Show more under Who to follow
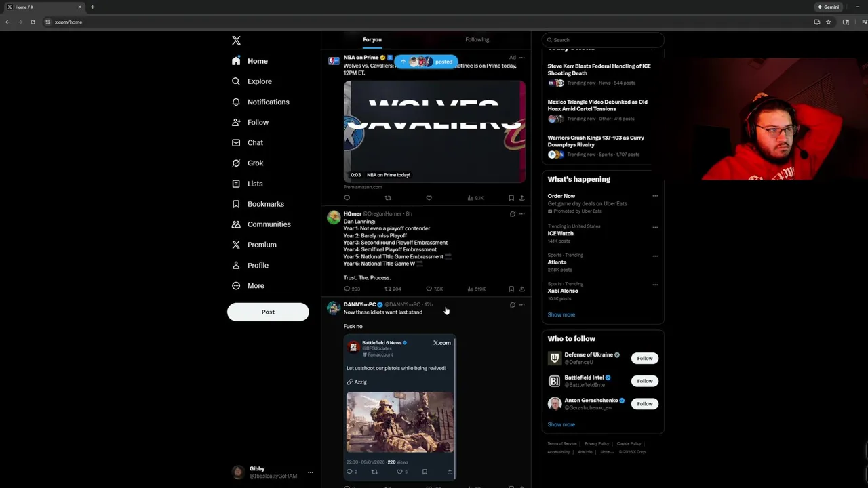 click(x=561, y=424)
